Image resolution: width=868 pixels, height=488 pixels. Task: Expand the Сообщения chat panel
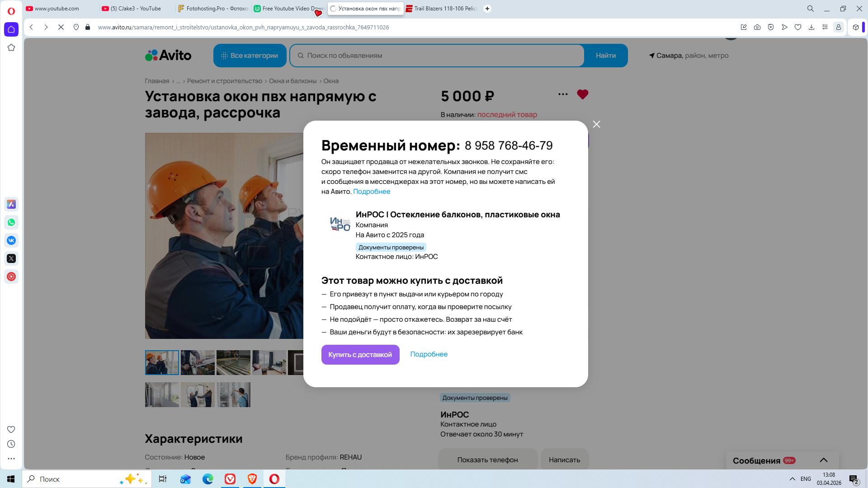pos(823,460)
